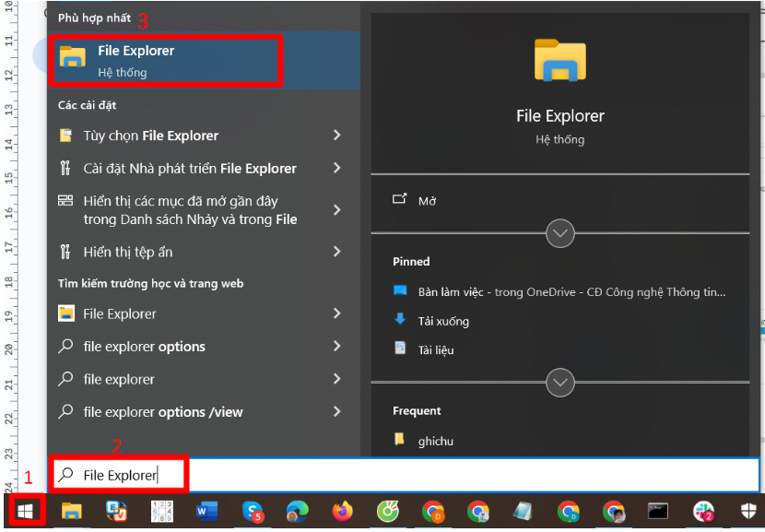Click the Windows Start button
Screen dimensions: 765x532
pos(26,511)
